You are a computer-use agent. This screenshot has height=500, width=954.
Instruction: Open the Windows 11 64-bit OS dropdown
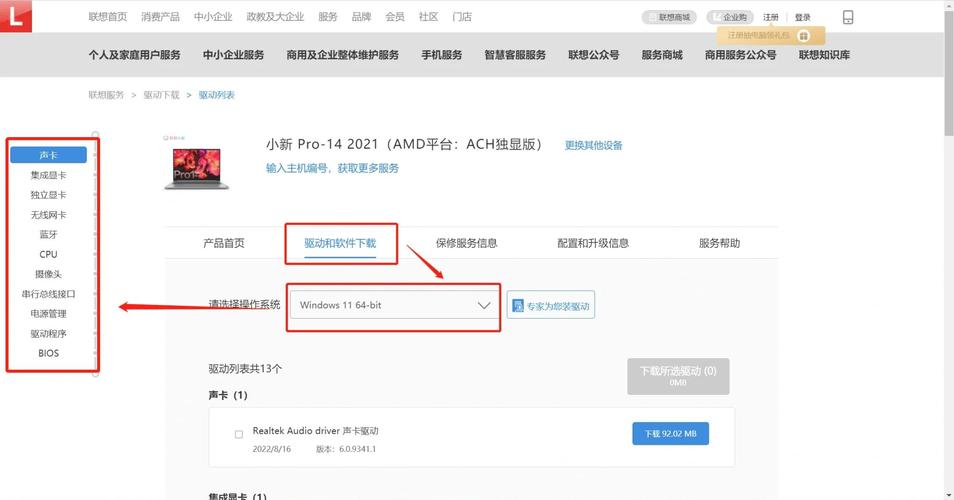(x=394, y=305)
